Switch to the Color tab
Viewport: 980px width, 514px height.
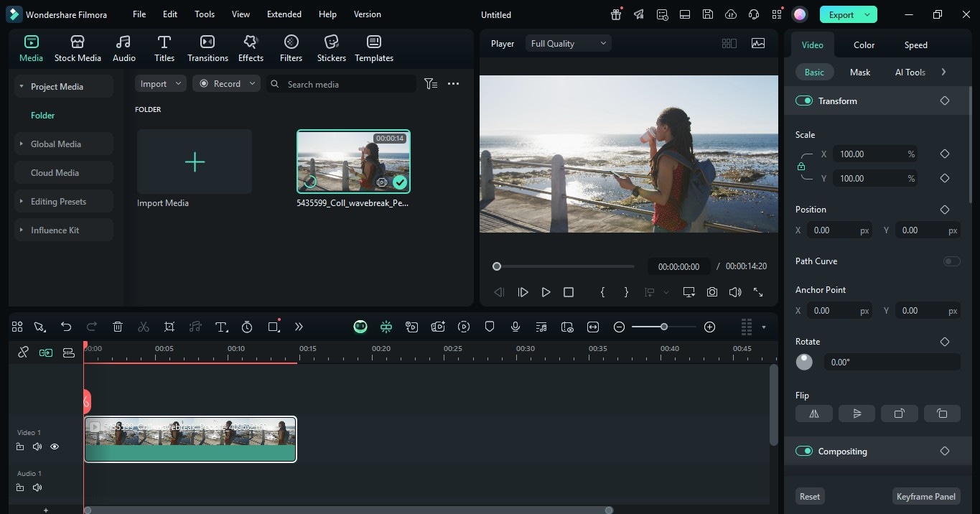coord(864,45)
